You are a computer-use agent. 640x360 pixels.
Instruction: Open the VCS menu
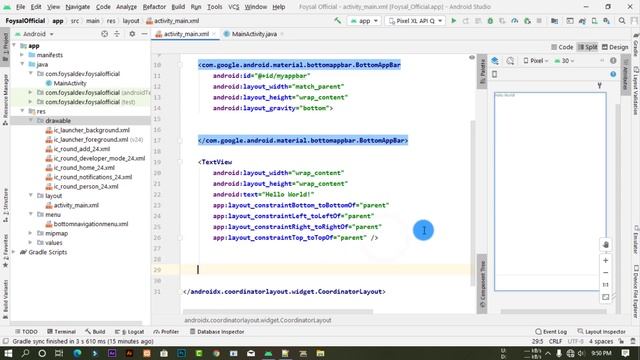233,7
